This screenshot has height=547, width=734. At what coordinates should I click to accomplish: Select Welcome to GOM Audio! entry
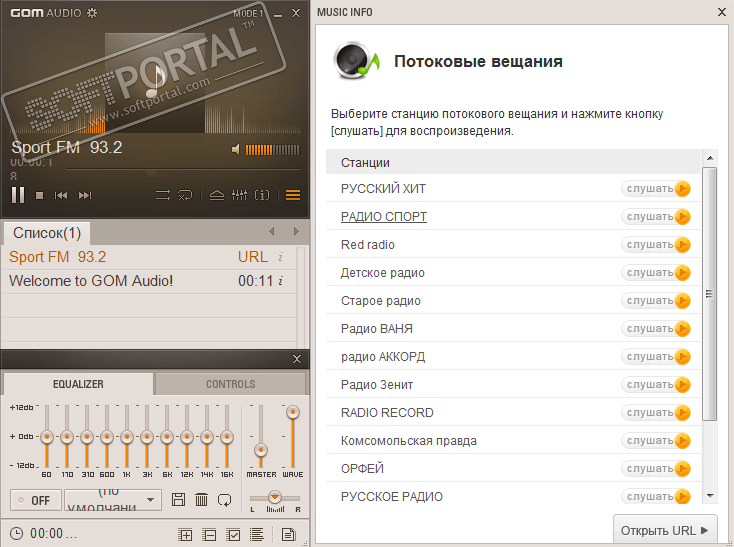pyautogui.click(x=148, y=281)
